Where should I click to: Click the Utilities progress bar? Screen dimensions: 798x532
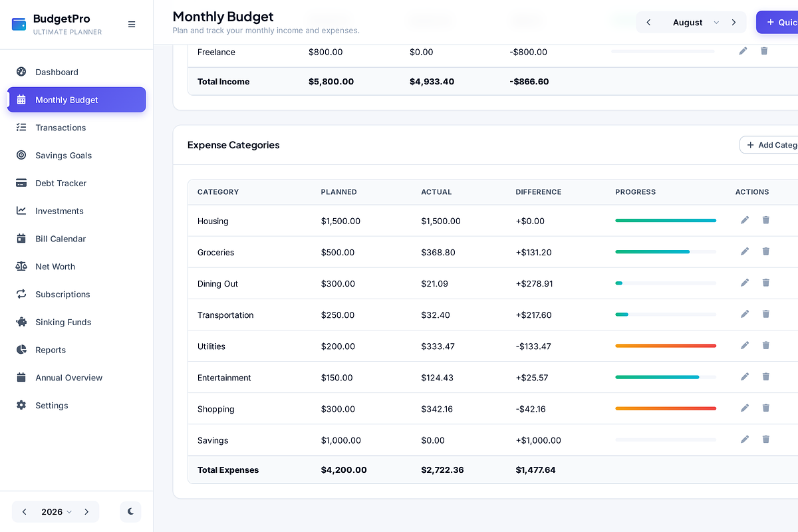(666, 346)
